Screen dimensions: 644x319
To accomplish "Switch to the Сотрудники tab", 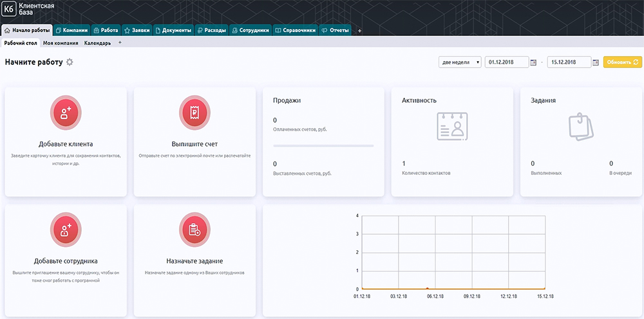I will point(251,30).
